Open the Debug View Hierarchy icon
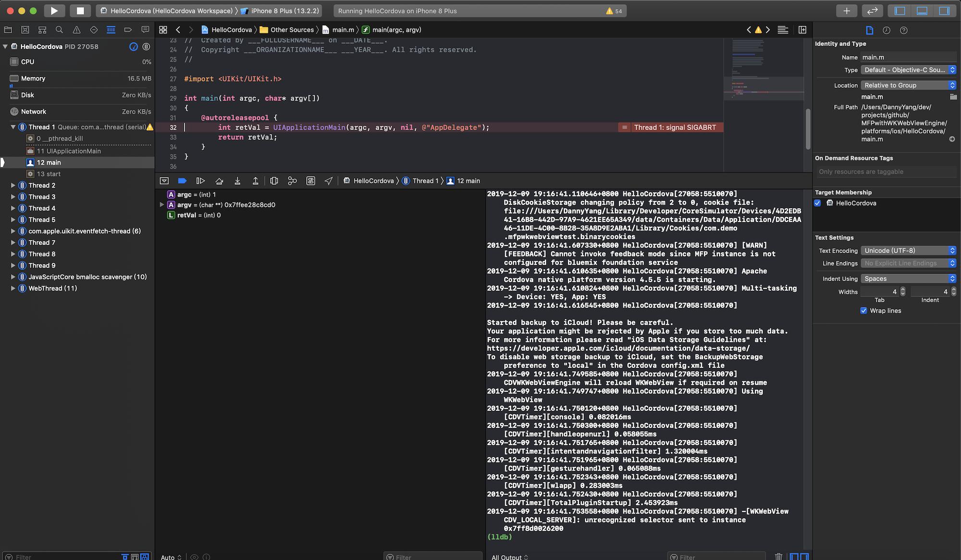 tap(274, 181)
